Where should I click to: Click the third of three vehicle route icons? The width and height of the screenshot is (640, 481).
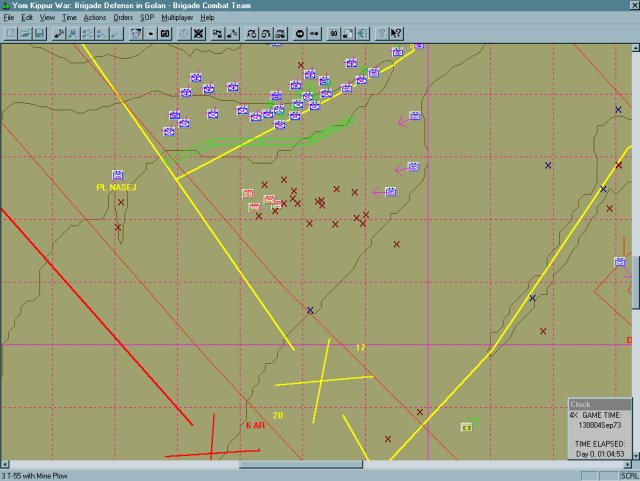point(280,33)
